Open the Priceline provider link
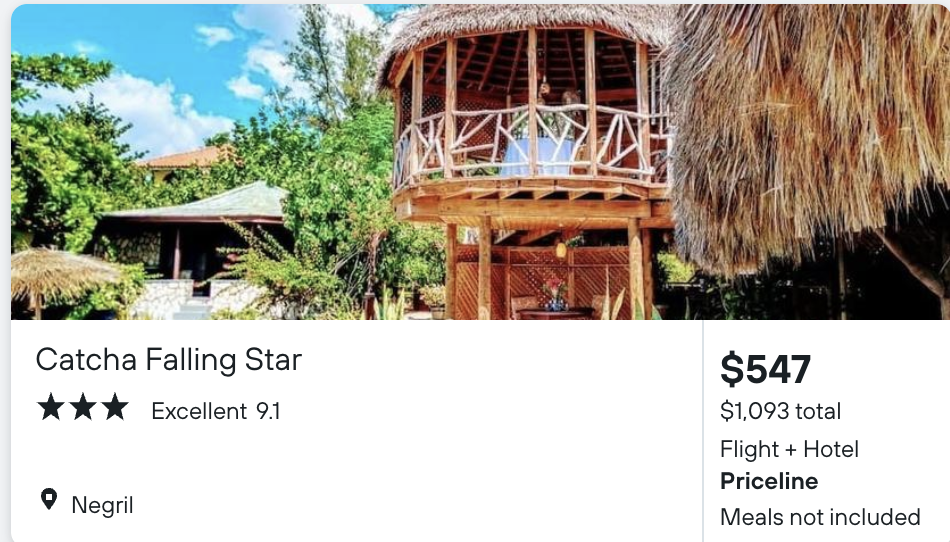The image size is (950, 542). pyautogui.click(x=769, y=481)
